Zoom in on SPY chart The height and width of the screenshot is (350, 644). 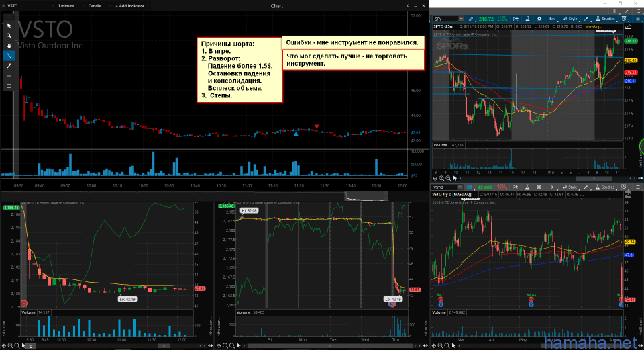point(441,179)
